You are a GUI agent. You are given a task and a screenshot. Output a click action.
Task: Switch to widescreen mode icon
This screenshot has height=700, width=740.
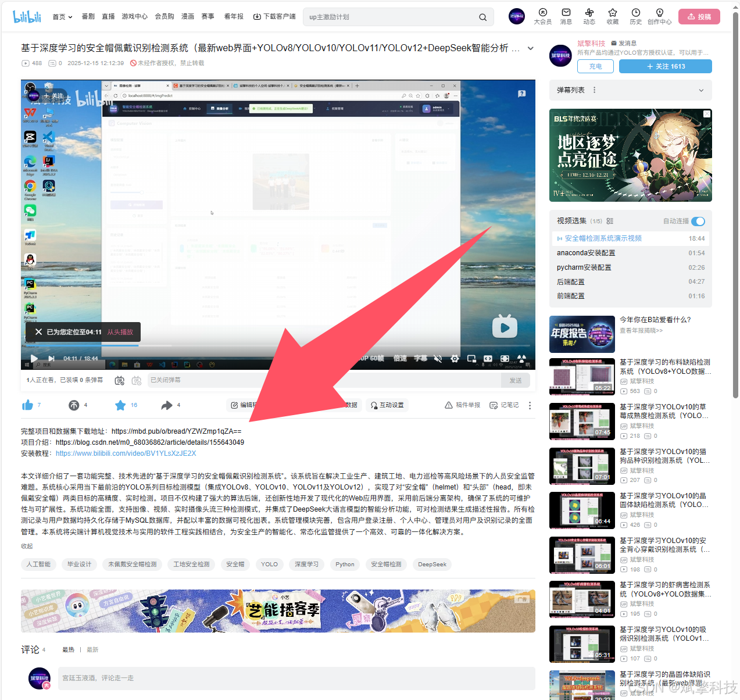tap(488, 359)
